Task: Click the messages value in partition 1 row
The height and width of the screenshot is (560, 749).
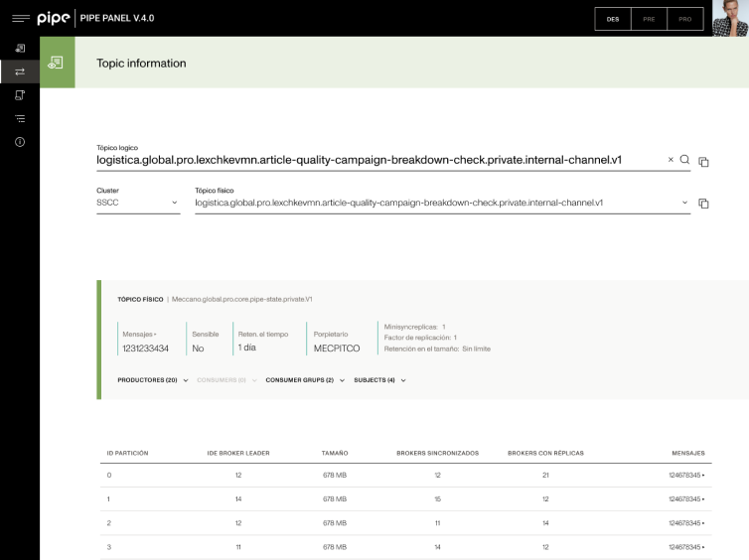Action: (x=686, y=498)
